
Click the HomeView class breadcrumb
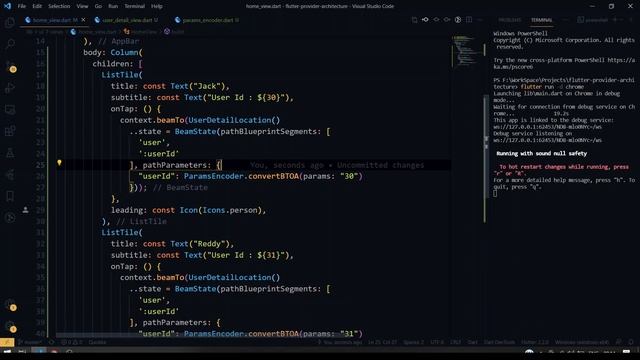tap(140, 31)
